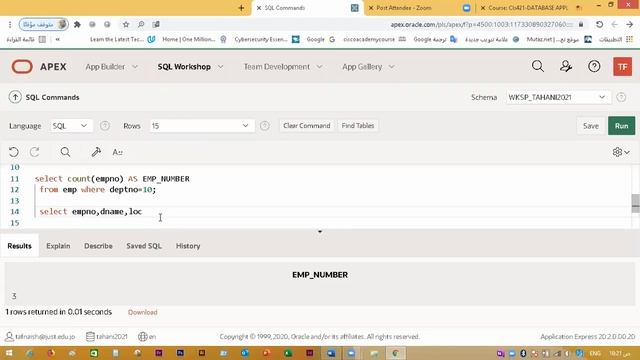The width and height of the screenshot is (640, 360).
Task: Open Photoshop from the taskbar
Action: click(180, 353)
